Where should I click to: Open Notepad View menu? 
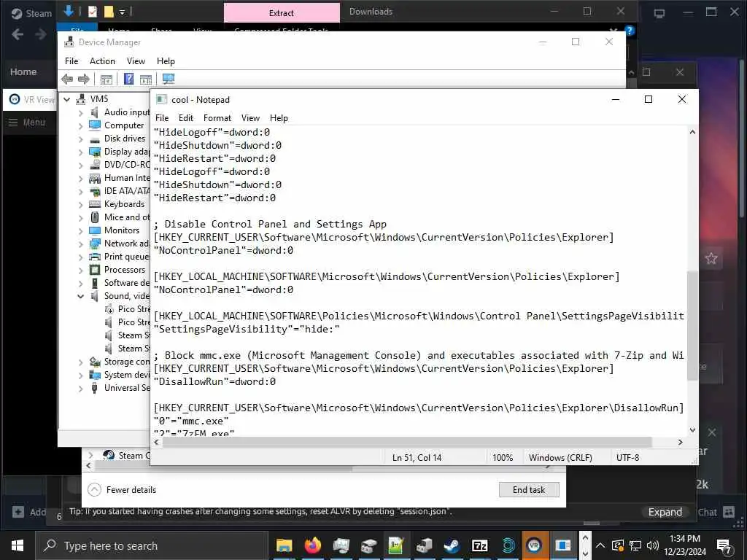(250, 118)
